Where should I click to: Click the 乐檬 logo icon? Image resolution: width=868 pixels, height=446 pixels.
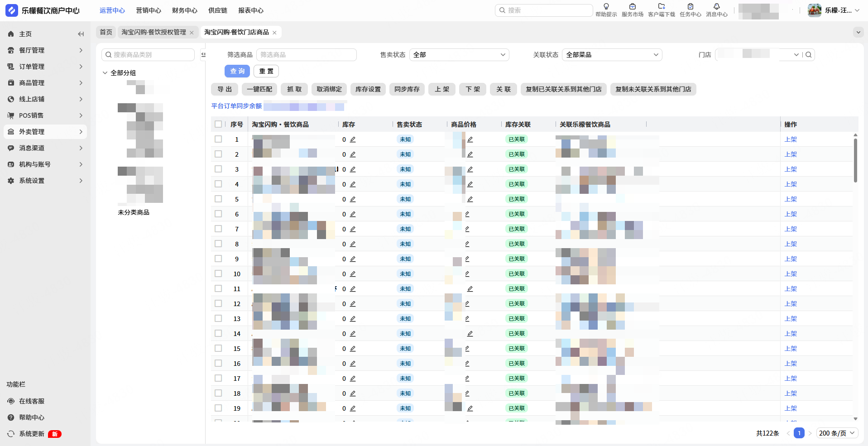[12, 10]
